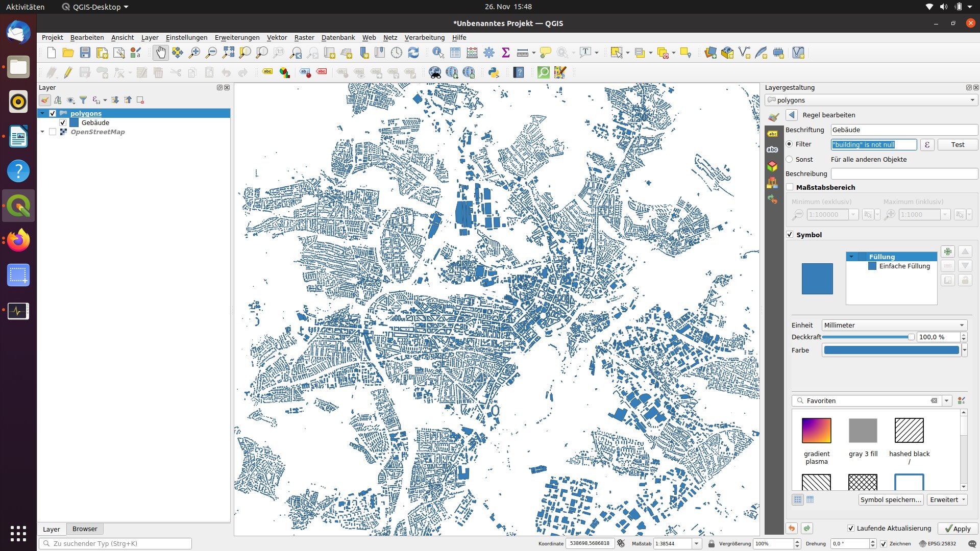
Task: Open the Projekt menu
Action: coord(52,37)
